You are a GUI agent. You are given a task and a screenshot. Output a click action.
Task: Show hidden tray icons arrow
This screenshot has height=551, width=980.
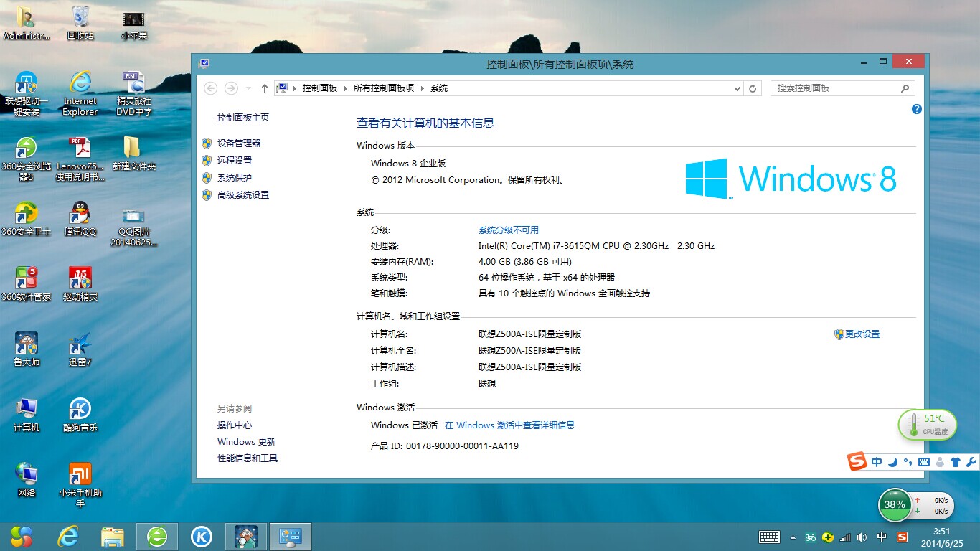[793, 537]
